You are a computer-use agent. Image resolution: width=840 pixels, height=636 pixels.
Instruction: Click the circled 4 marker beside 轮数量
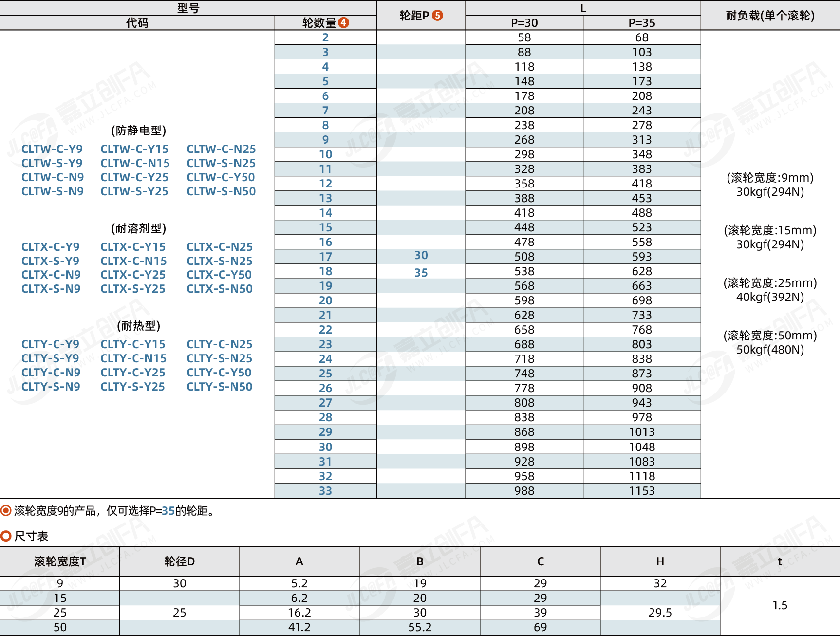coord(344,22)
